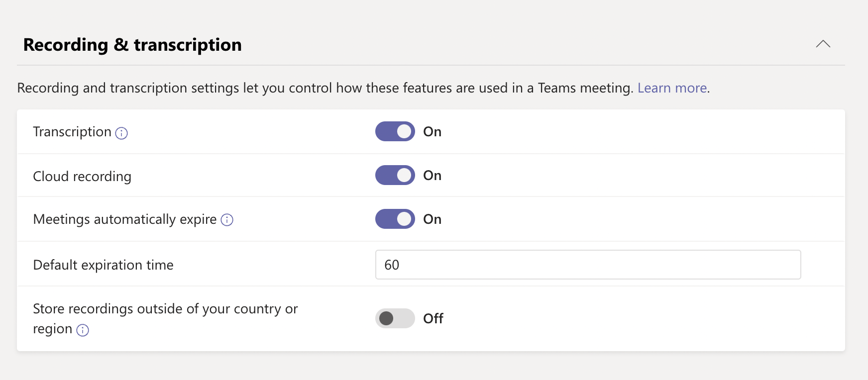This screenshot has height=380, width=868.
Task: Open the Learn more link
Action: (672, 88)
